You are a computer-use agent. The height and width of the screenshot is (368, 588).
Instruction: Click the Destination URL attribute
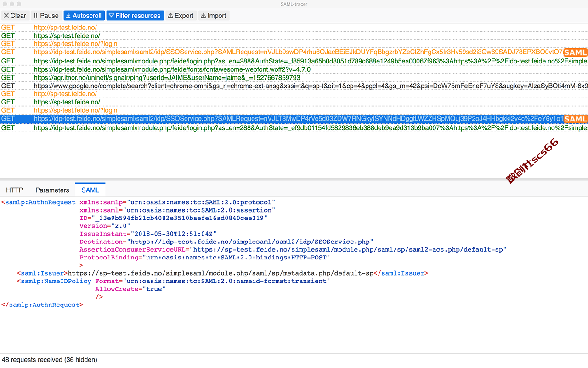pyautogui.click(x=226, y=241)
